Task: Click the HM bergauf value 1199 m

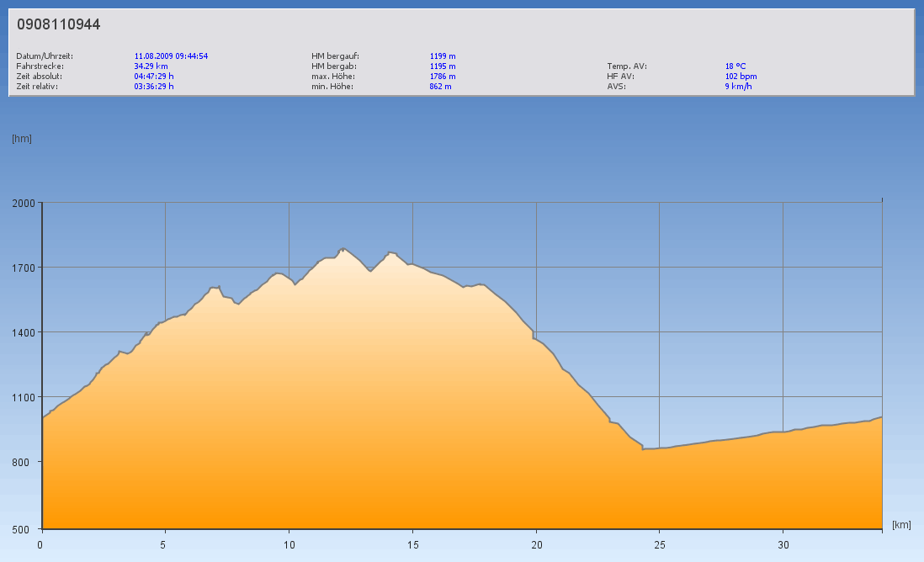Action: point(443,56)
